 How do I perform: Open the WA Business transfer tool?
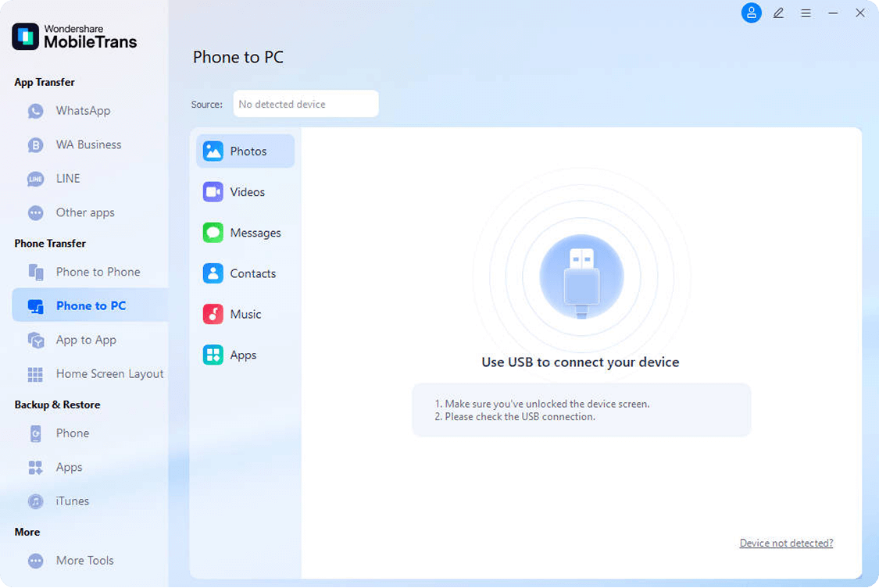tap(88, 144)
